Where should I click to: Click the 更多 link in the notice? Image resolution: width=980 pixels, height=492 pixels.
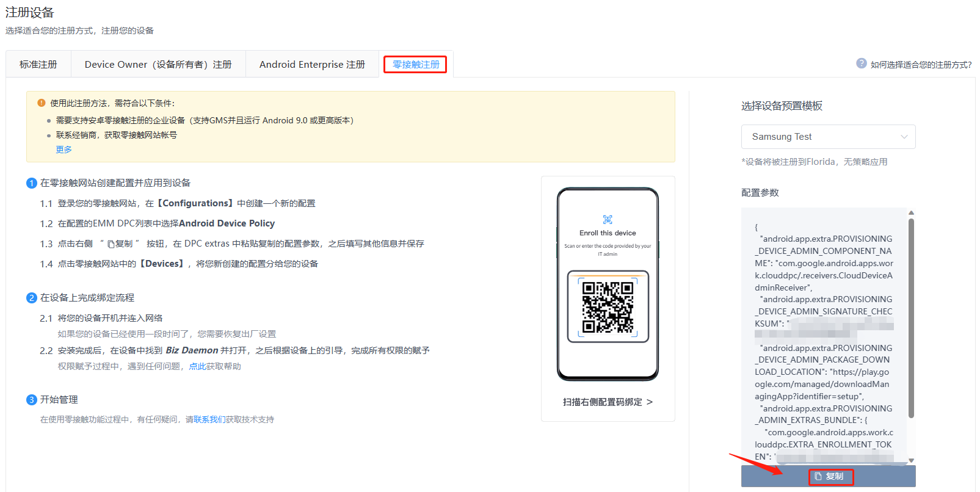(64, 150)
